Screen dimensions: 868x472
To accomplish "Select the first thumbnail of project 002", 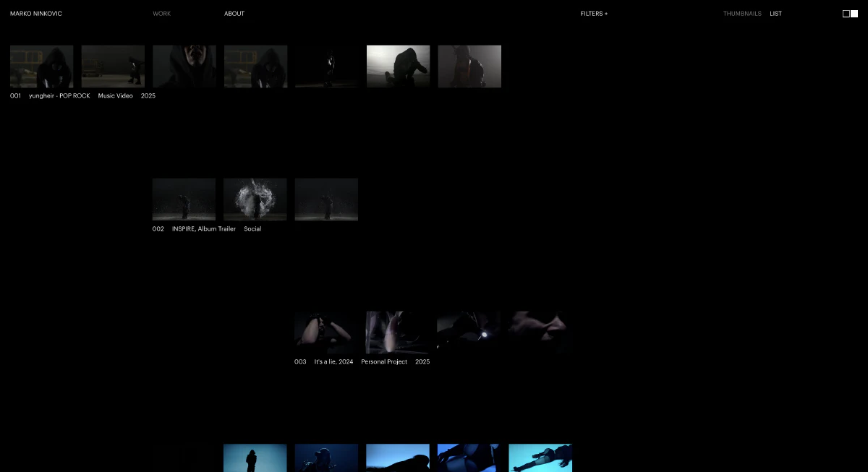I will pos(184,199).
